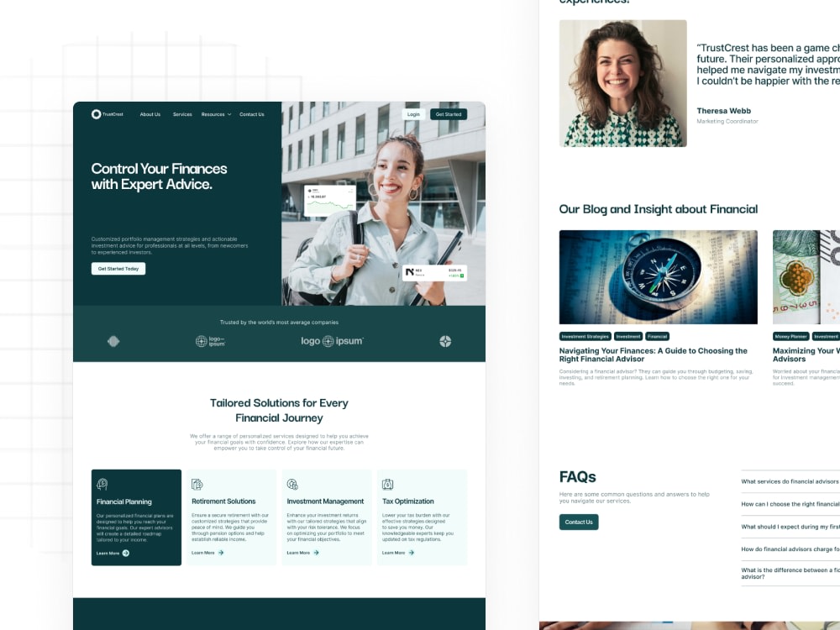The width and height of the screenshot is (840, 630).
Task: Open the compass blog post image
Action: (x=659, y=277)
